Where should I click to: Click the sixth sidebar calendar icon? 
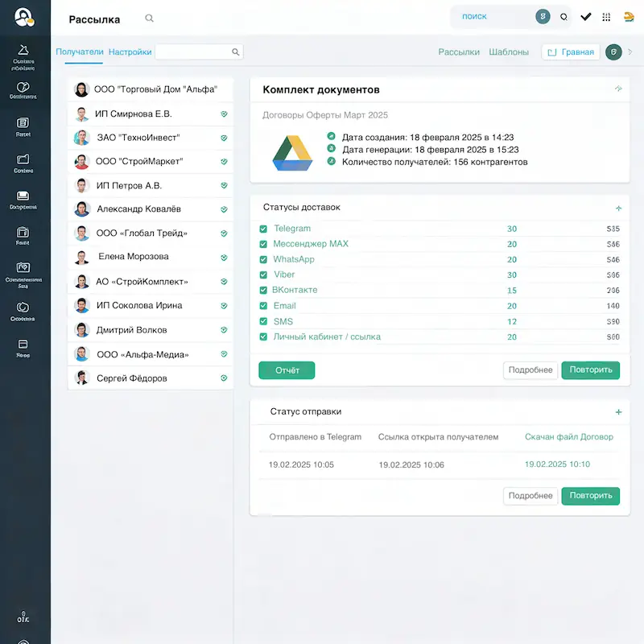tap(23, 232)
